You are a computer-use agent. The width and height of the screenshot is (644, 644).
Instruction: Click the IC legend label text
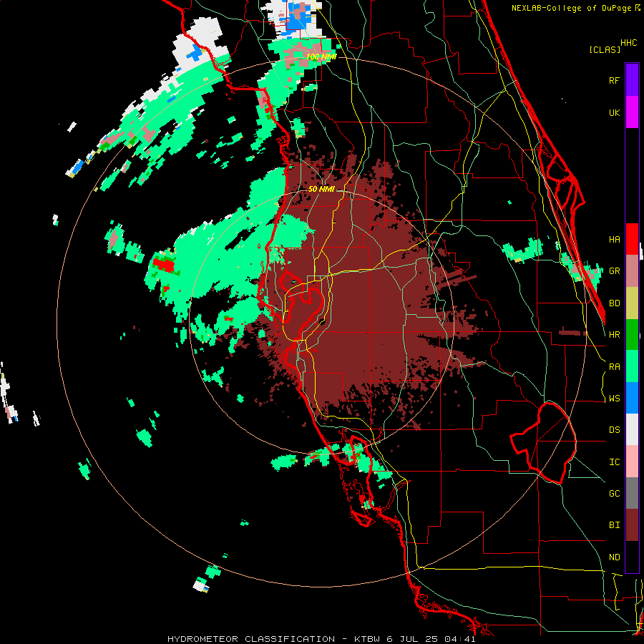[x=614, y=462]
